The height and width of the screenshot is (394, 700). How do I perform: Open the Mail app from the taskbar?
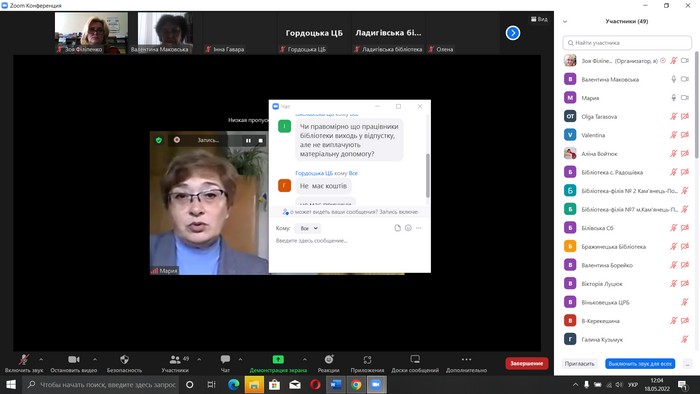tap(295, 385)
